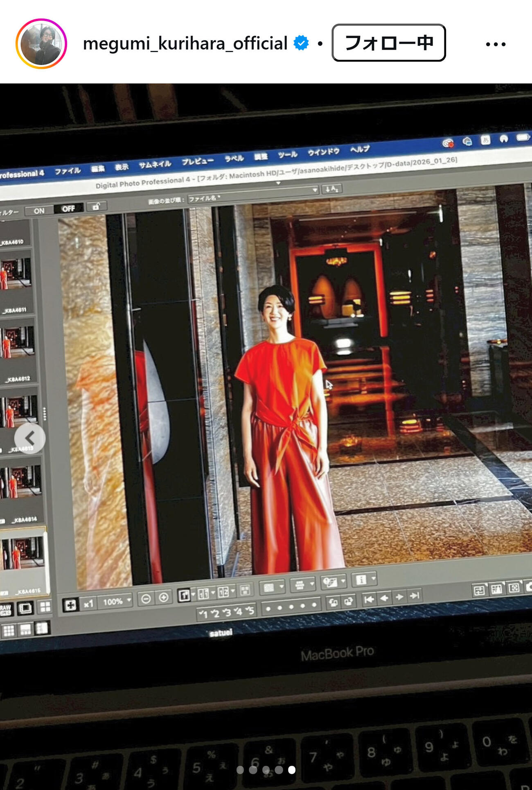Image resolution: width=532 pixels, height=790 pixels.
Task: Click the fit-to-window icon beside x1
Action: [x=70, y=605]
